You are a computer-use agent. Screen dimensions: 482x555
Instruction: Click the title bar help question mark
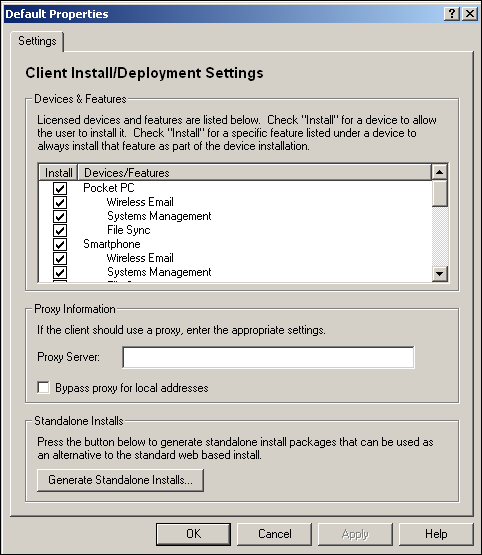pyautogui.click(x=452, y=14)
